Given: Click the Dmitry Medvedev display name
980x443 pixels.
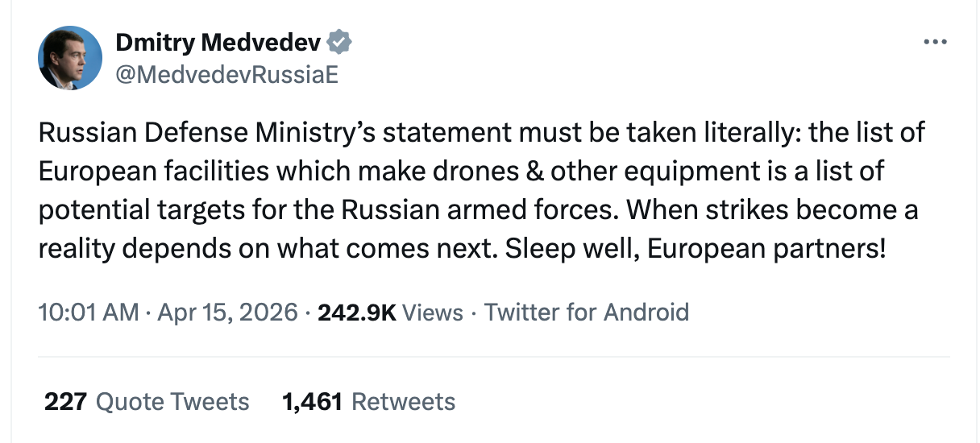Looking at the screenshot, I should pyautogui.click(x=218, y=42).
